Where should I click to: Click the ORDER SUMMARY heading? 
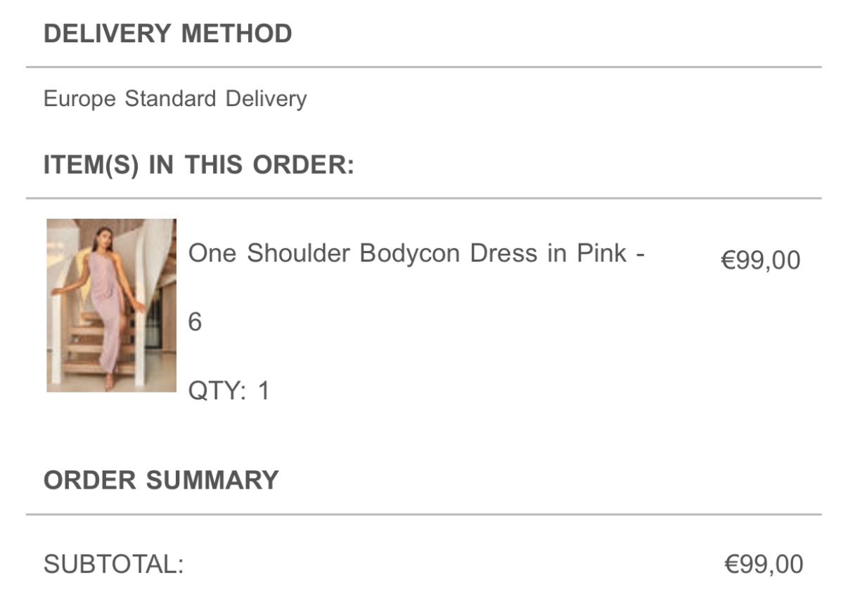pyautogui.click(x=161, y=480)
